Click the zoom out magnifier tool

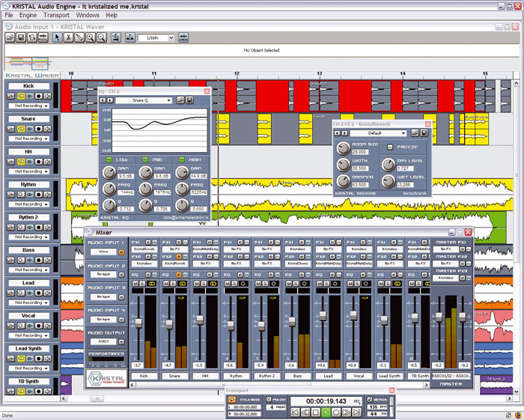(101, 37)
